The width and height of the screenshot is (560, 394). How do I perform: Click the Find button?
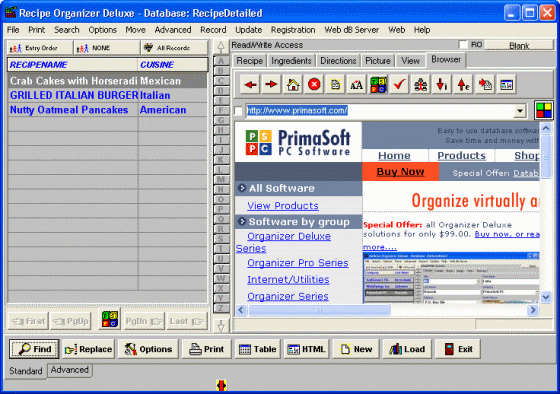tap(34, 349)
